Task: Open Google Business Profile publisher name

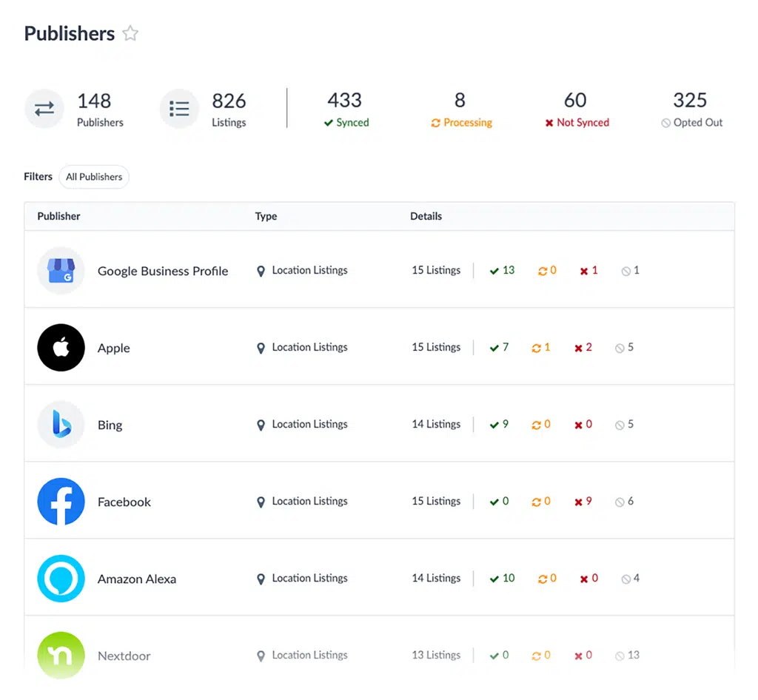Action: (x=163, y=271)
